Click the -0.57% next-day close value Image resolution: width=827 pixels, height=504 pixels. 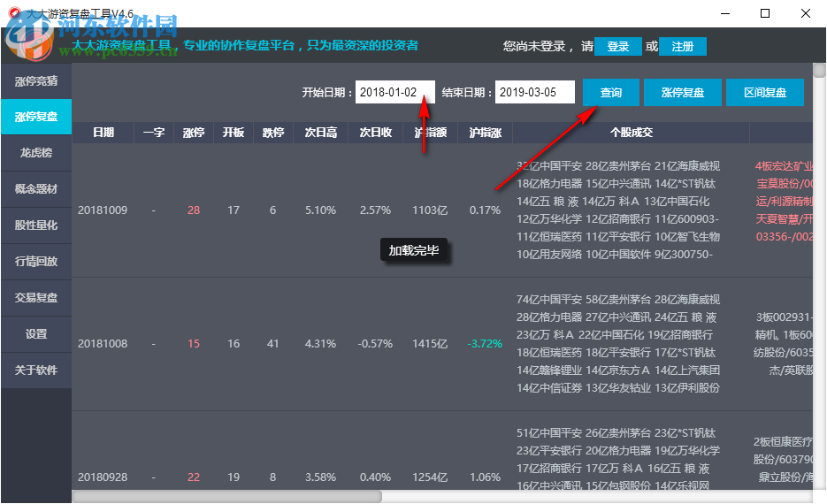[x=375, y=344]
